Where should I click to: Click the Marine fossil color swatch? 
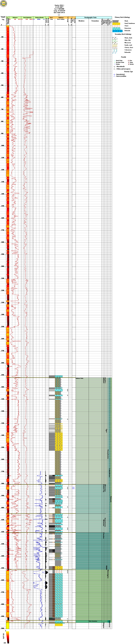pyautogui.click(x=115, y=64)
